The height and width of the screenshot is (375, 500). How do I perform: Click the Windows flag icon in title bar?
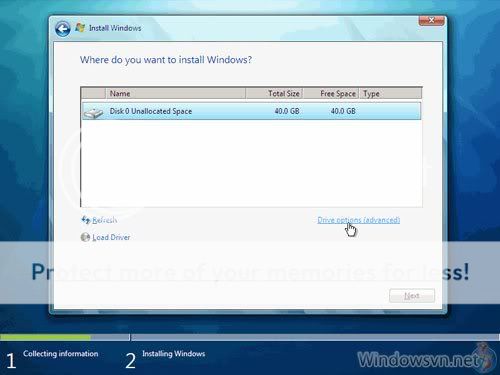[x=80, y=28]
